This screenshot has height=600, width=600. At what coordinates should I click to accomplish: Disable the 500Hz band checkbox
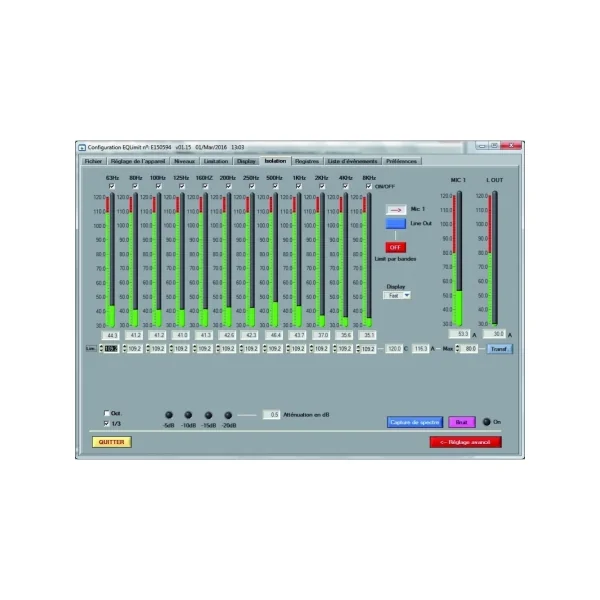point(275,186)
